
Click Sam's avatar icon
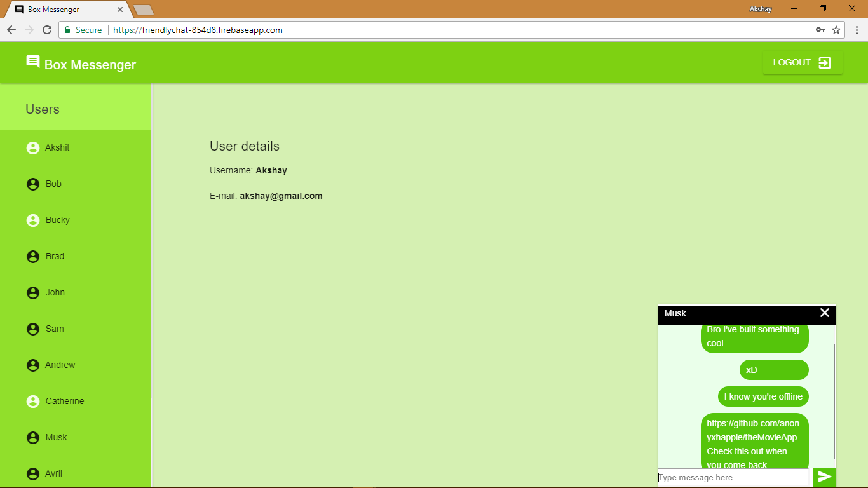point(33,329)
